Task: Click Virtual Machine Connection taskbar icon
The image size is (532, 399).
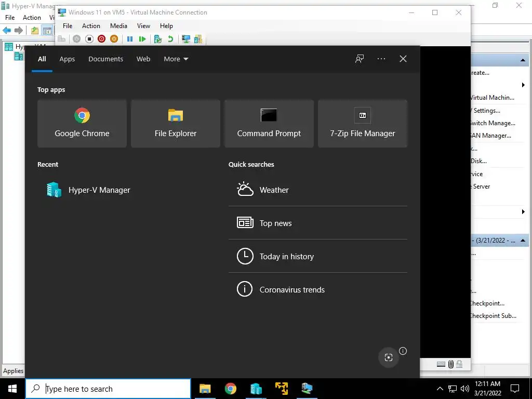Action: pyautogui.click(x=307, y=389)
